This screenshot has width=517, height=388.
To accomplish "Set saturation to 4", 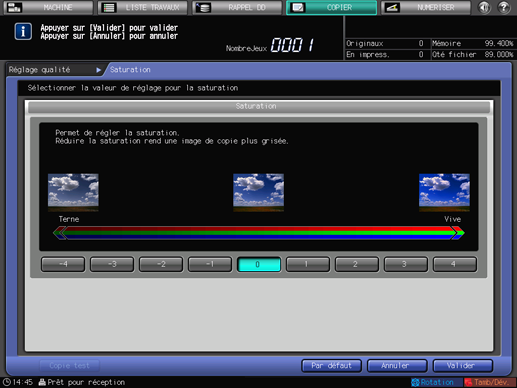I will click(455, 264).
